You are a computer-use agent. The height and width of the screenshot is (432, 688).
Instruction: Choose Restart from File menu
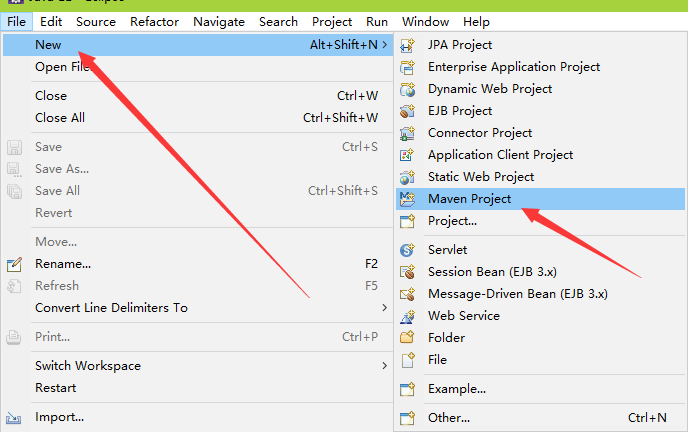(x=197, y=388)
